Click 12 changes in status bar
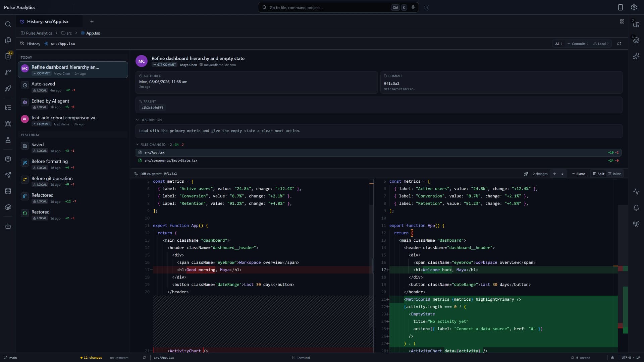644x362 pixels. [x=91, y=358]
